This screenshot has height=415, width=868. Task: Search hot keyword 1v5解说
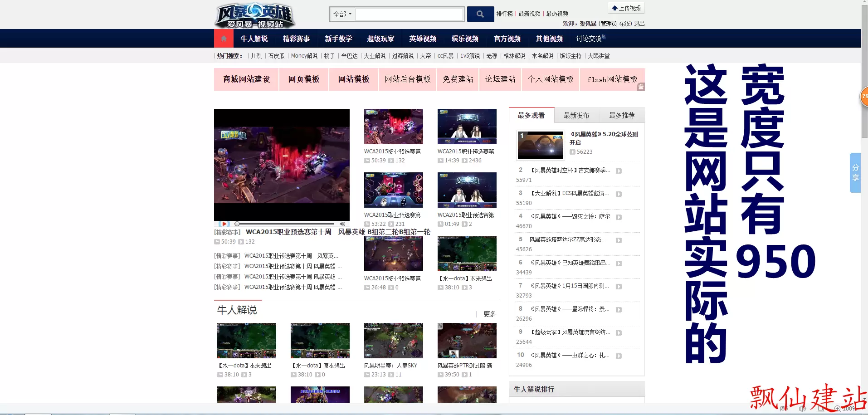pyautogui.click(x=470, y=56)
